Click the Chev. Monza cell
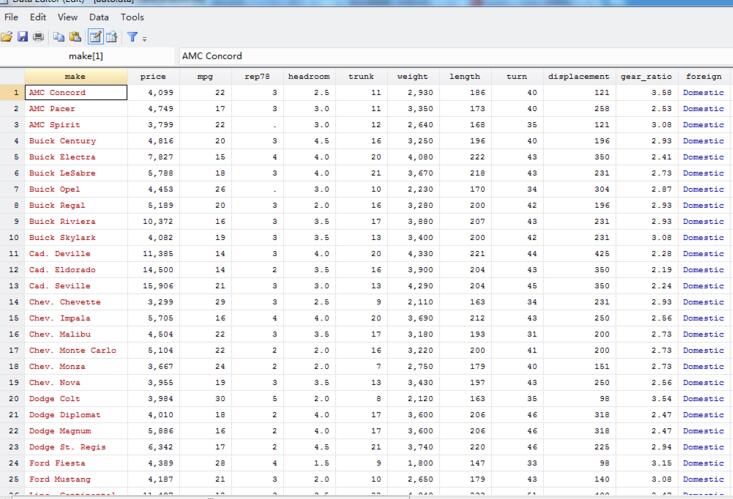Image resolution: width=733 pixels, height=499 pixels. (76, 367)
